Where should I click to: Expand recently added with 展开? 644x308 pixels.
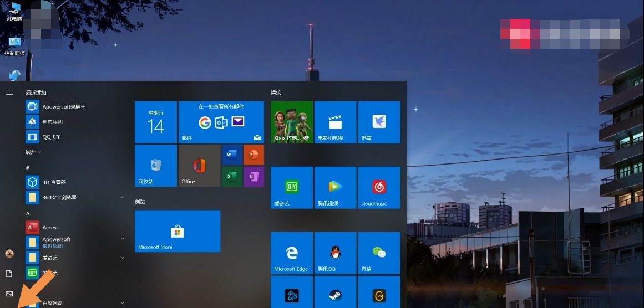[x=33, y=152]
